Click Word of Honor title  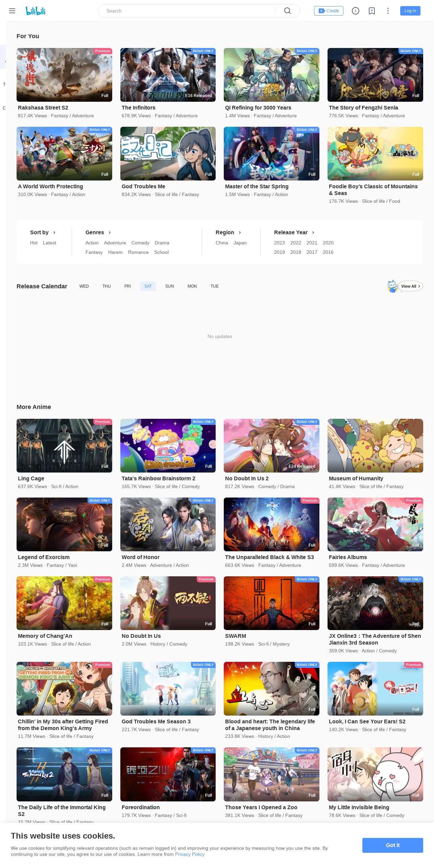[141, 557]
